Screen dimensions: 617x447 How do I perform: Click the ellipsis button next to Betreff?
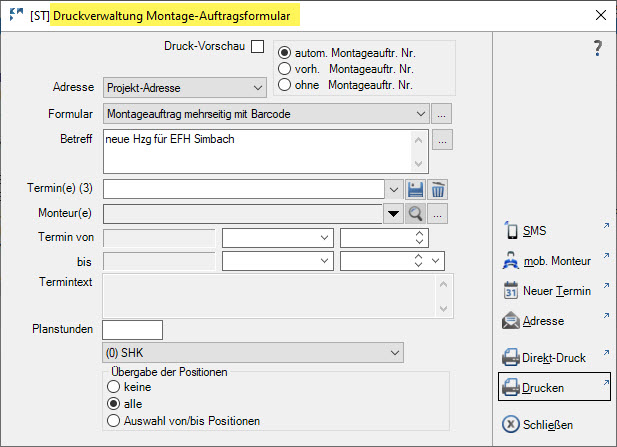click(442, 139)
